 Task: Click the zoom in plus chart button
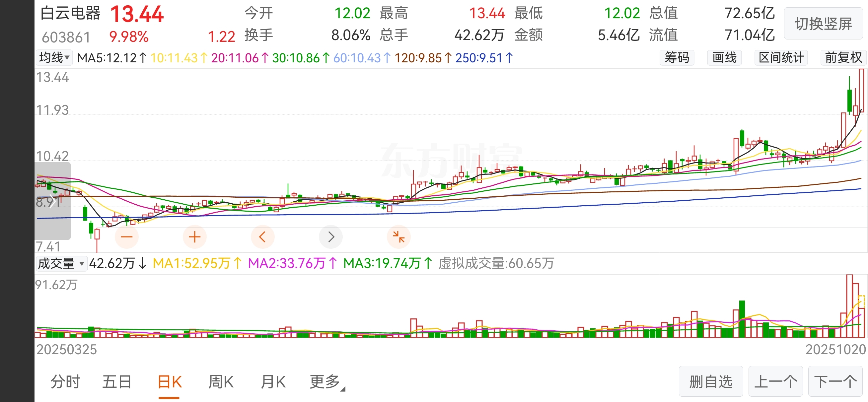click(x=194, y=237)
